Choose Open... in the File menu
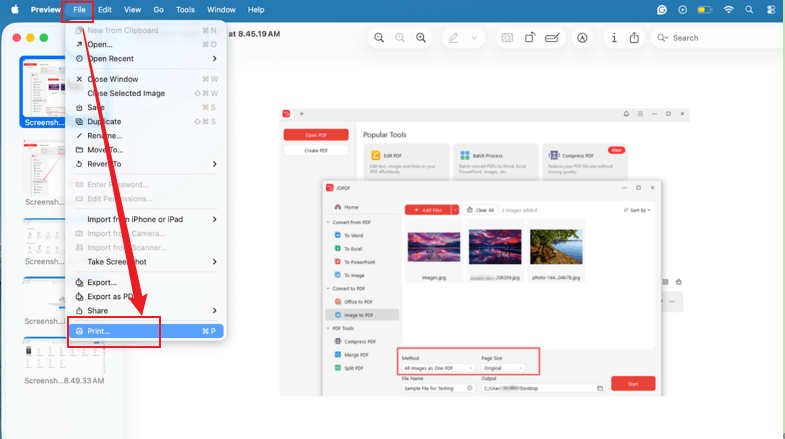This screenshot has height=439, width=785. pos(146,45)
